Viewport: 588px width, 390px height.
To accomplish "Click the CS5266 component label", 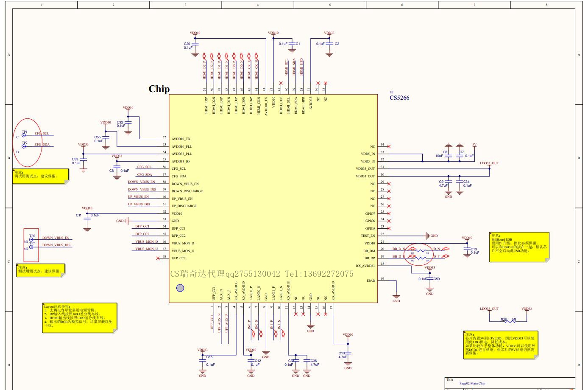I will tap(399, 98).
